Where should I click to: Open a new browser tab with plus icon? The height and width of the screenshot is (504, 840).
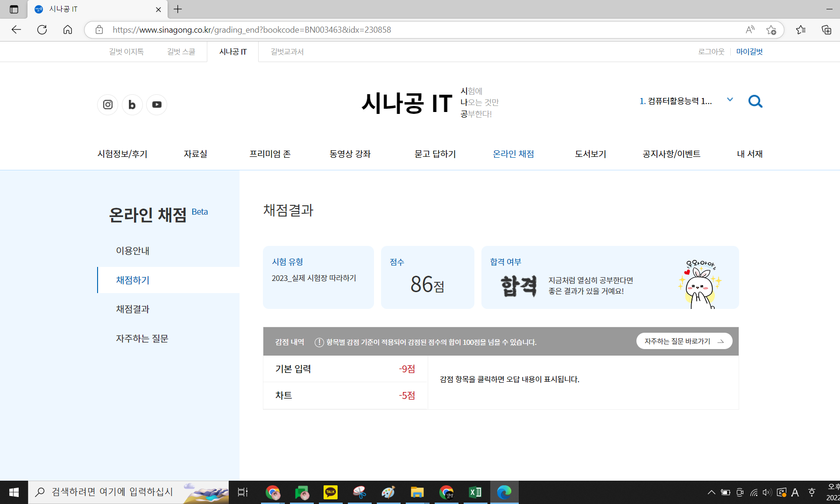pyautogui.click(x=178, y=9)
